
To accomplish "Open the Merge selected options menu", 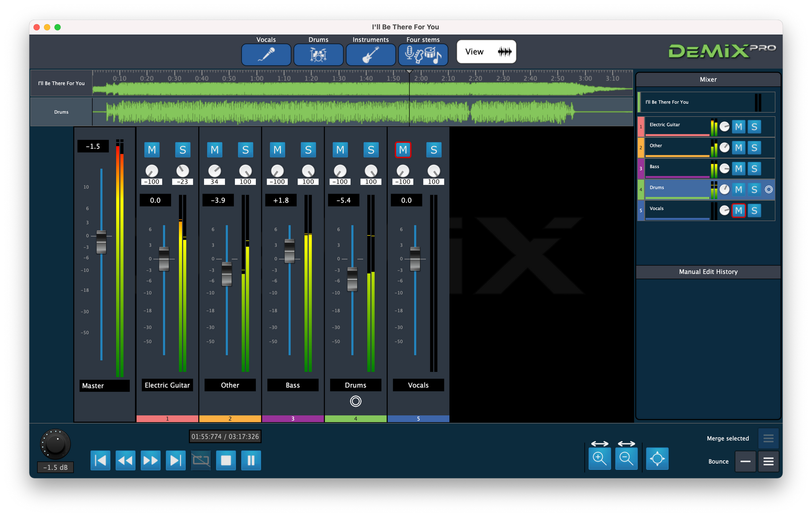I will click(768, 438).
